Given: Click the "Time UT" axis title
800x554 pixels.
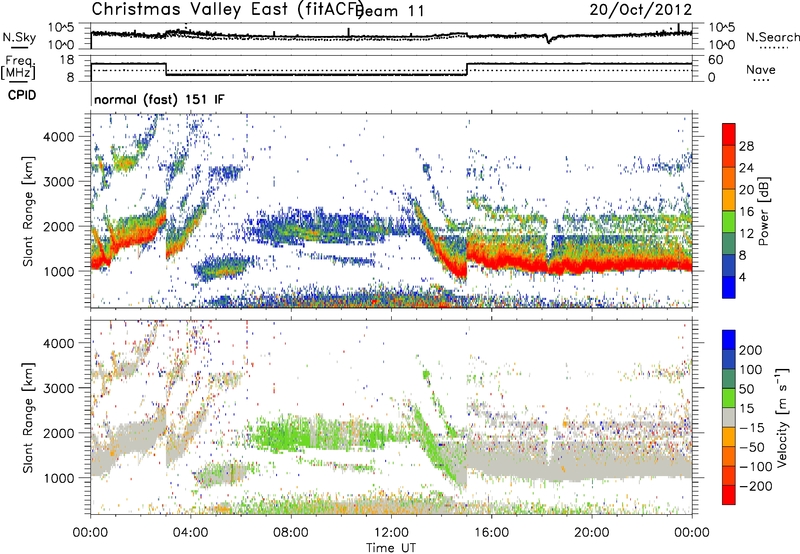Looking at the screenshot, I should [391, 548].
